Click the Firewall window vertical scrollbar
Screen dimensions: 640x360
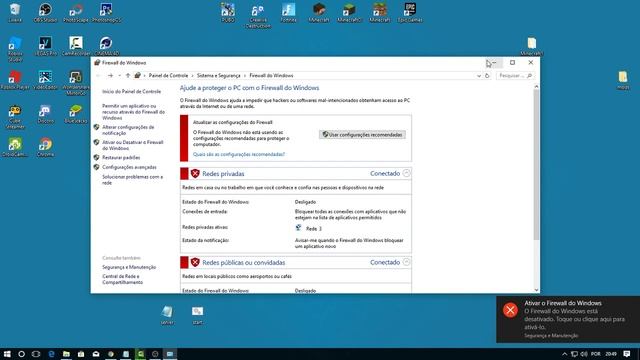click(536, 164)
